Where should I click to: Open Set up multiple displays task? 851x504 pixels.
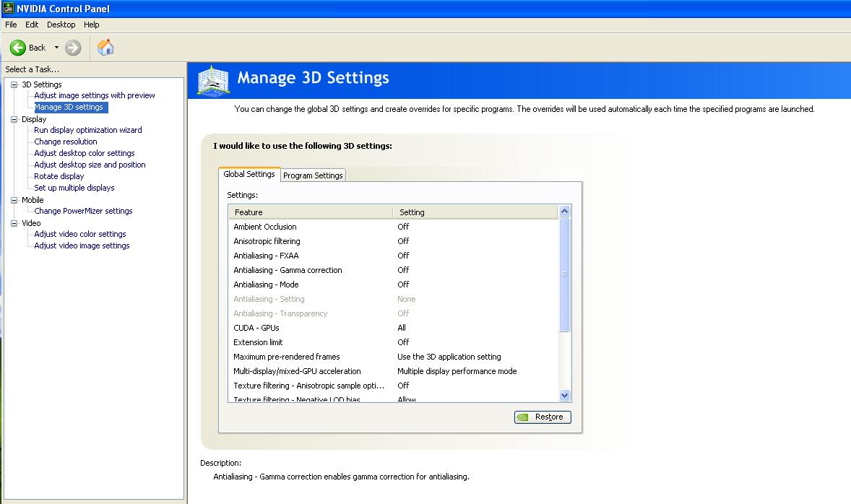74,188
